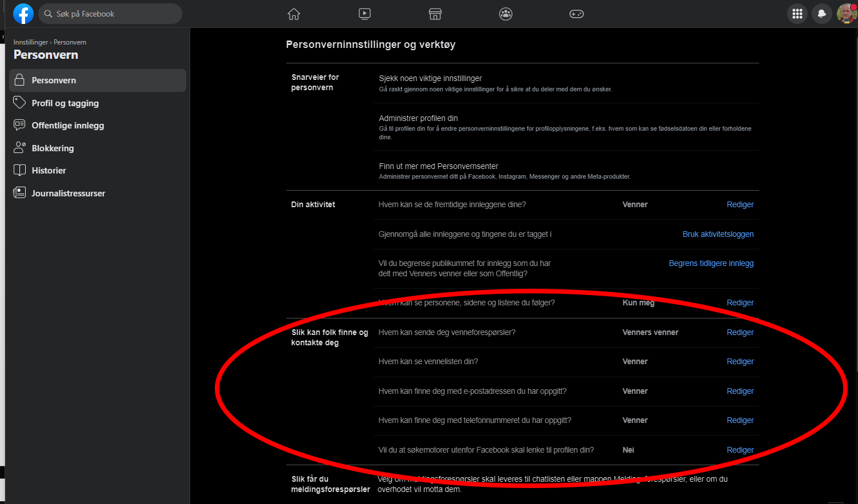Open the Gaming controller icon
The height and width of the screenshot is (504, 858).
click(576, 14)
